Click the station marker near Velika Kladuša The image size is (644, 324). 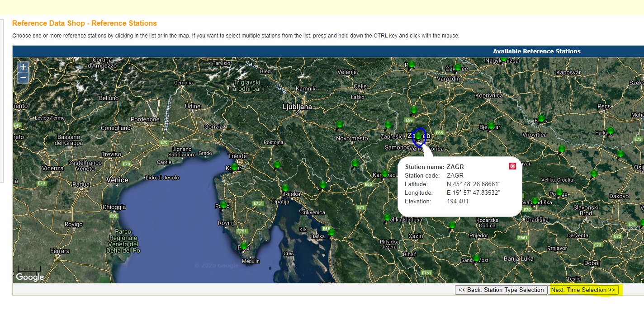387,218
